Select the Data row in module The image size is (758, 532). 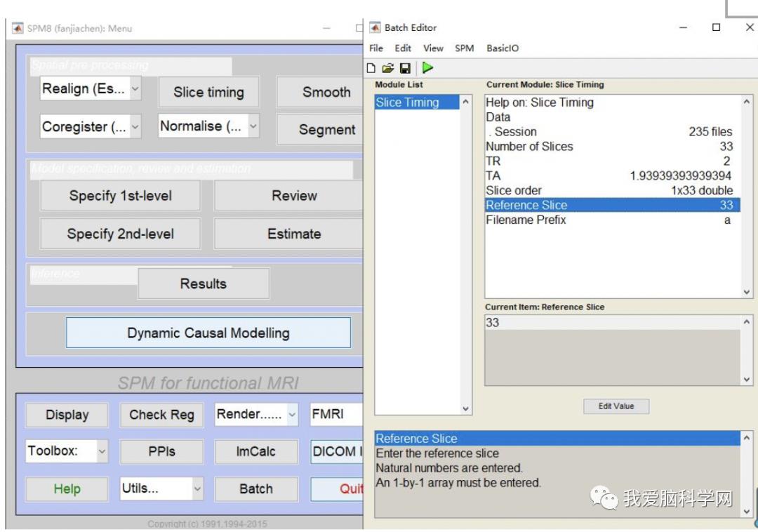click(613, 117)
